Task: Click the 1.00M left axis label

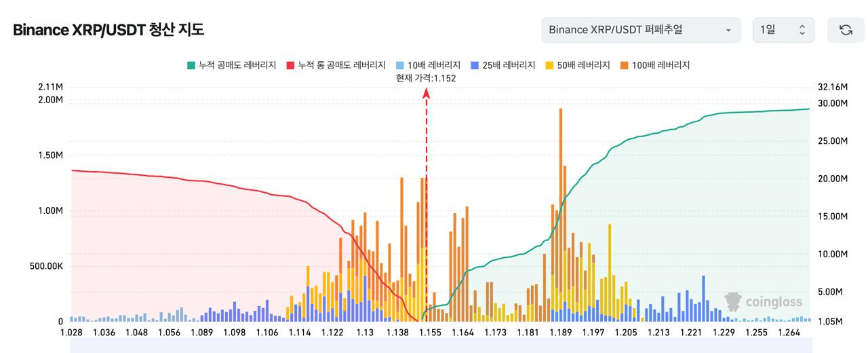Action: tap(51, 210)
